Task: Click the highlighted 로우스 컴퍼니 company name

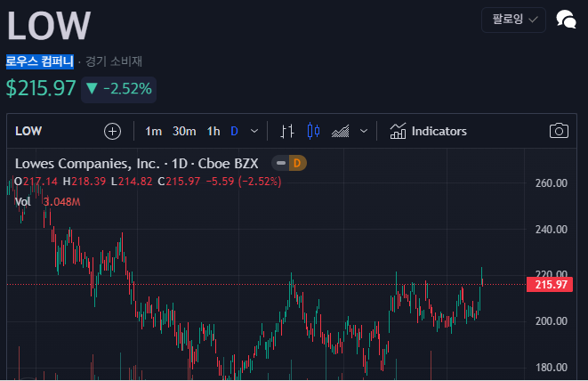Action: (40, 61)
